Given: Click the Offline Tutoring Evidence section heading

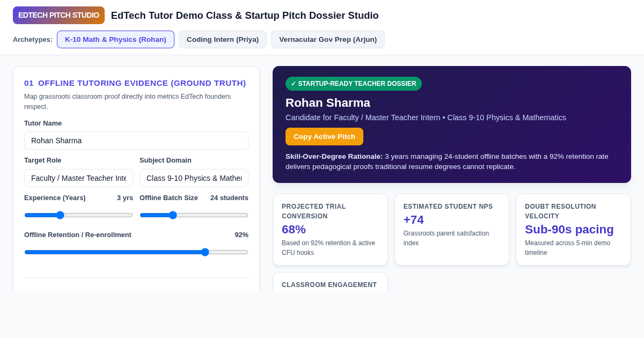Looking at the screenshot, I should click(135, 83).
